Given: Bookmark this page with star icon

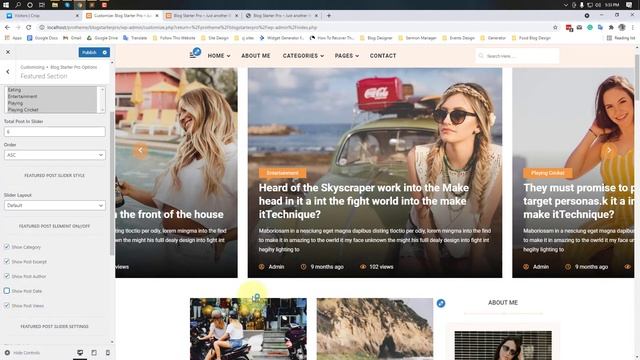Looking at the screenshot, I should point(555,27).
